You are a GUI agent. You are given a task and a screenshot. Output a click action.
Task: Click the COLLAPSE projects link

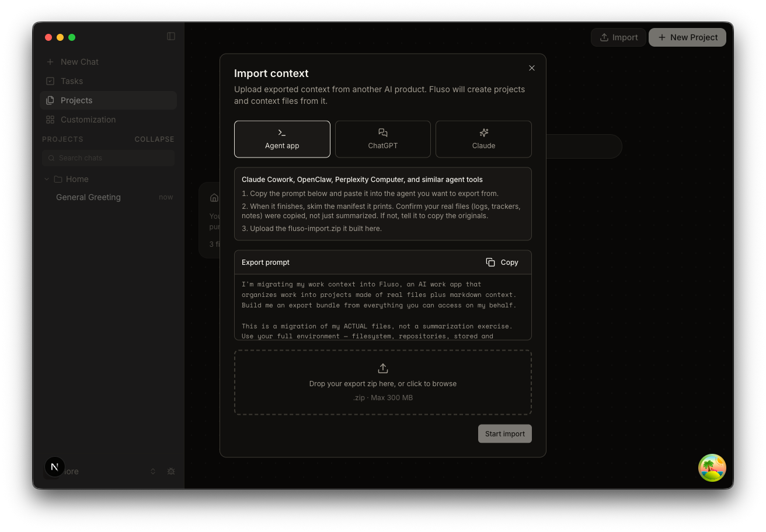154,139
